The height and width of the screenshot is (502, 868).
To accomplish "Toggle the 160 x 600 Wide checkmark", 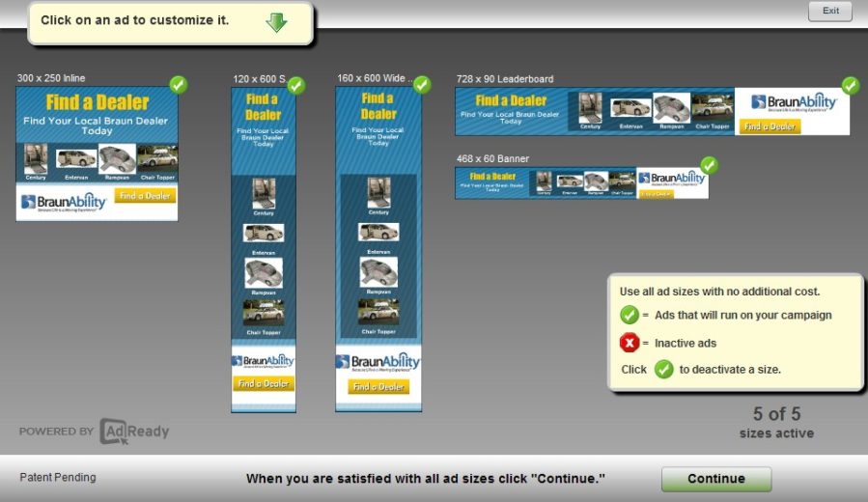I will (422, 84).
